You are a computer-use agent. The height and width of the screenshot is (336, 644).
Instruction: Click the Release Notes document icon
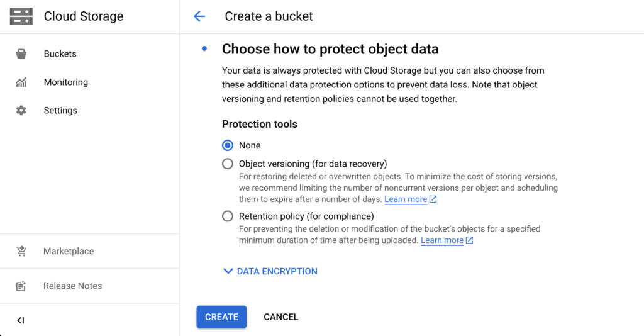(21, 286)
